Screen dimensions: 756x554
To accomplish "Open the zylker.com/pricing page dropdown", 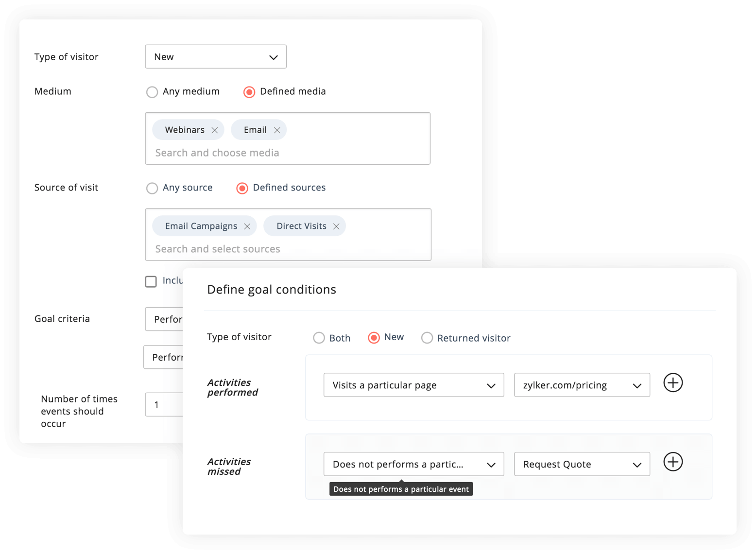I will click(582, 385).
